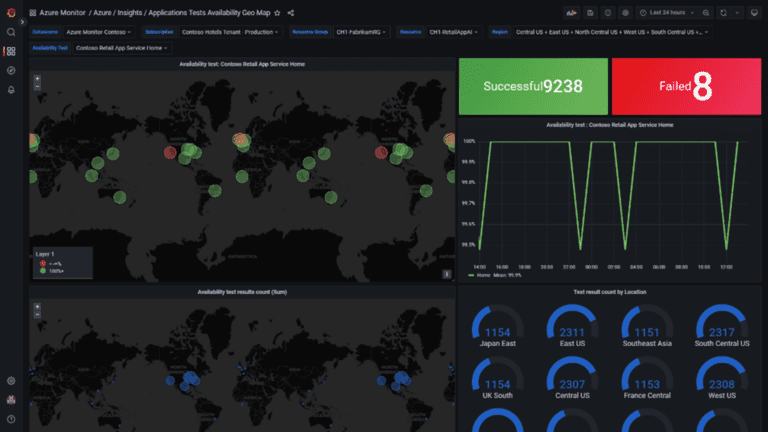The height and width of the screenshot is (432, 768).
Task: Cycle view mode with monitor icon
Action: pyautogui.click(x=754, y=13)
